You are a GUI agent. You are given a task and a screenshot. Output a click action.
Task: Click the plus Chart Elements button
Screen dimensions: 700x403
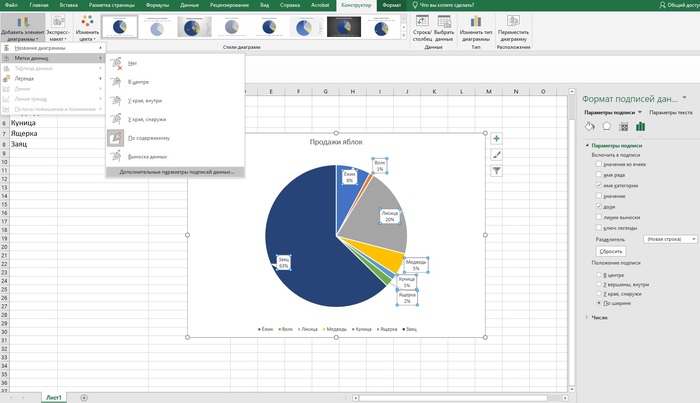pyautogui.click(x=496, y=139)
